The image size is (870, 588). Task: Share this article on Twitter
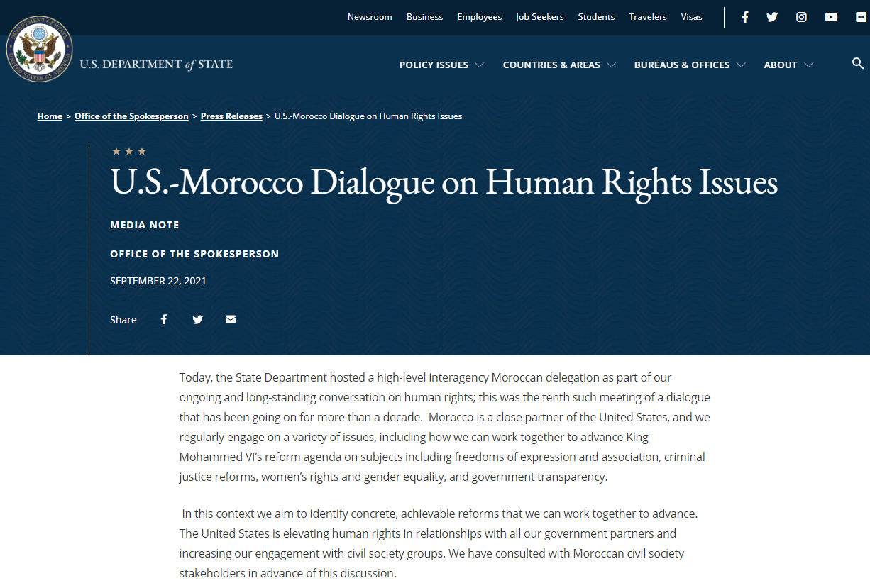coord(198,319)
